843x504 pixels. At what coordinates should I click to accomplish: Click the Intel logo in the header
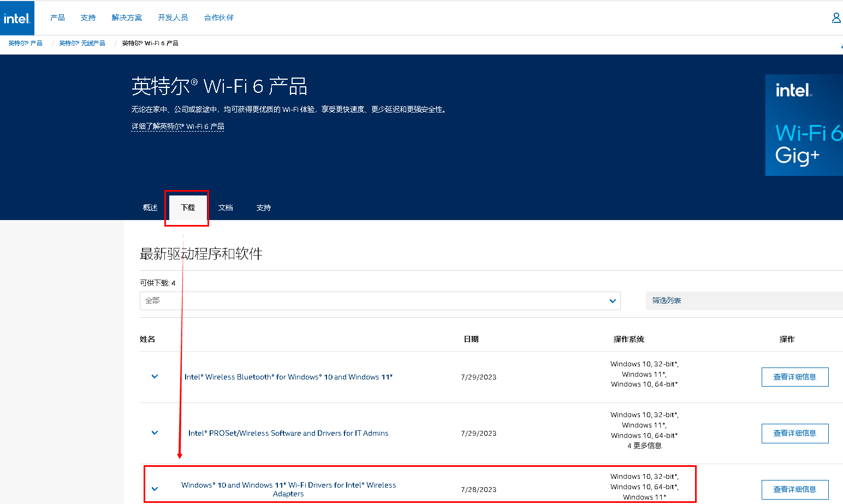[17, 18]
